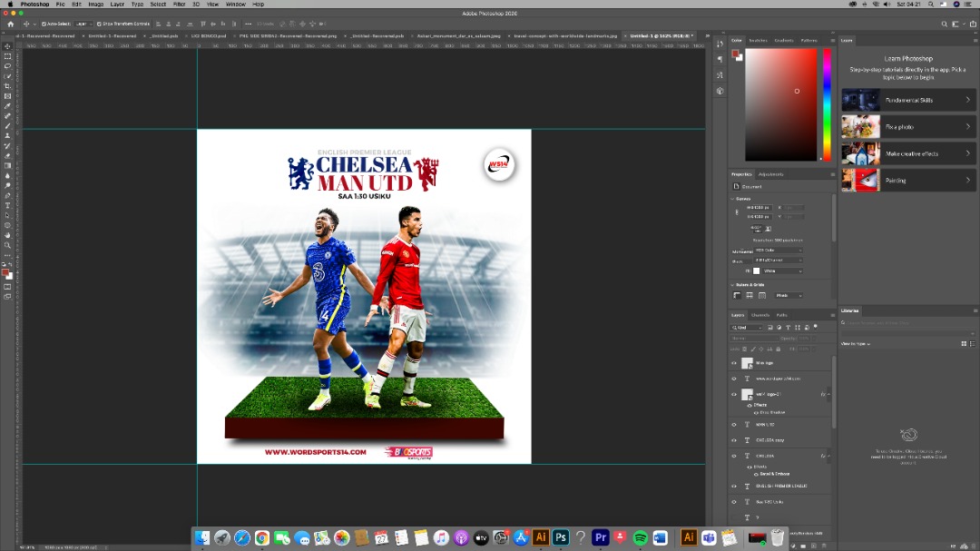Open the Fill White dropdown
Image resolution: width=980 pixels, height=551 pixels.
click(x=782, y=271)
